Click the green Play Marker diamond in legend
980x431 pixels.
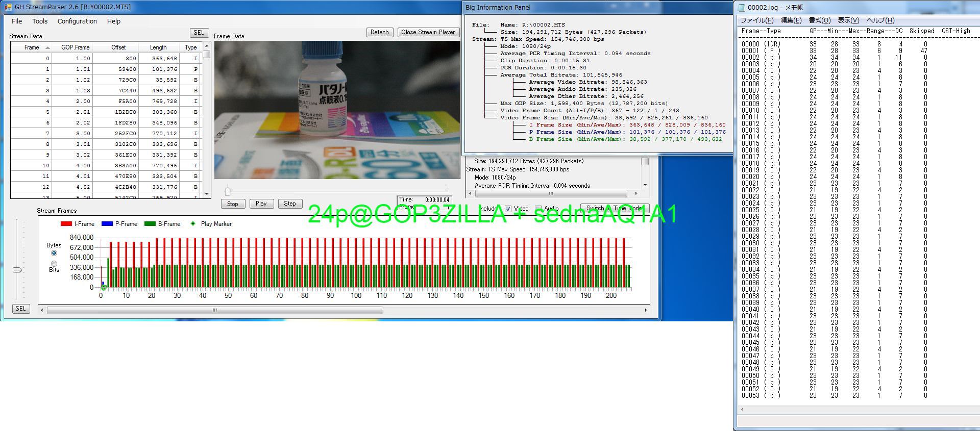pyautogui.click(x=193, y=223)
